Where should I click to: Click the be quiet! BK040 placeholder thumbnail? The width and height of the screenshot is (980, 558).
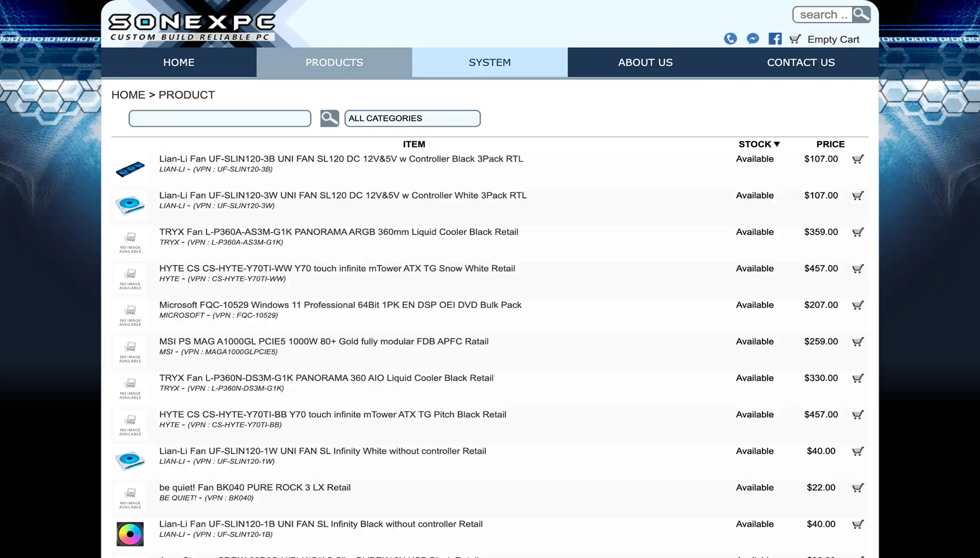(130, 498)
